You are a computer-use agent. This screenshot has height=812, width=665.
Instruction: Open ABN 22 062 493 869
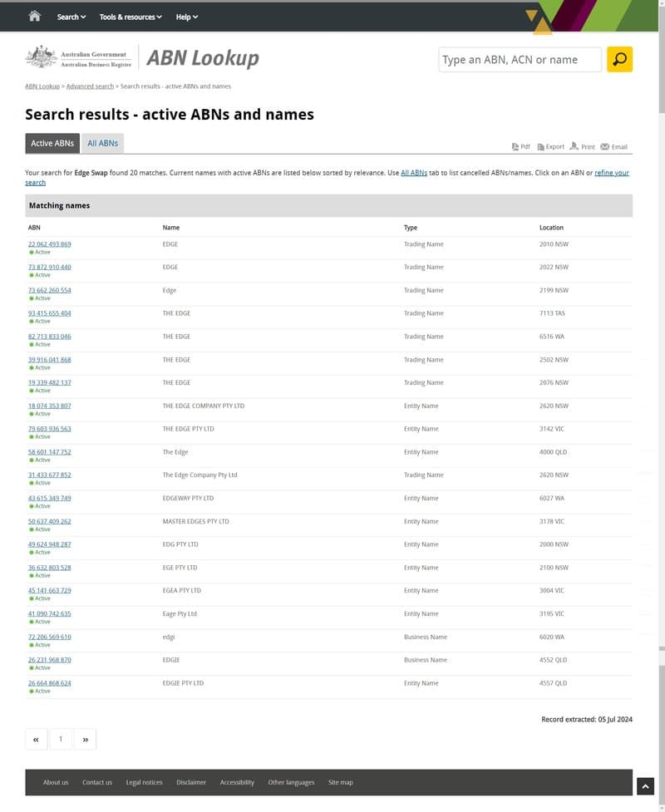pyautogui.click(x=50, y=244)
